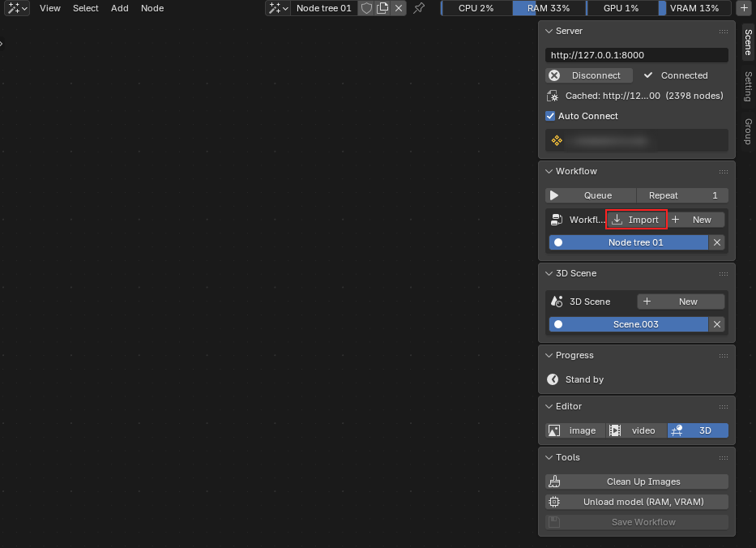
Task: Collapse the Tools panel
Action: point(549,458)
